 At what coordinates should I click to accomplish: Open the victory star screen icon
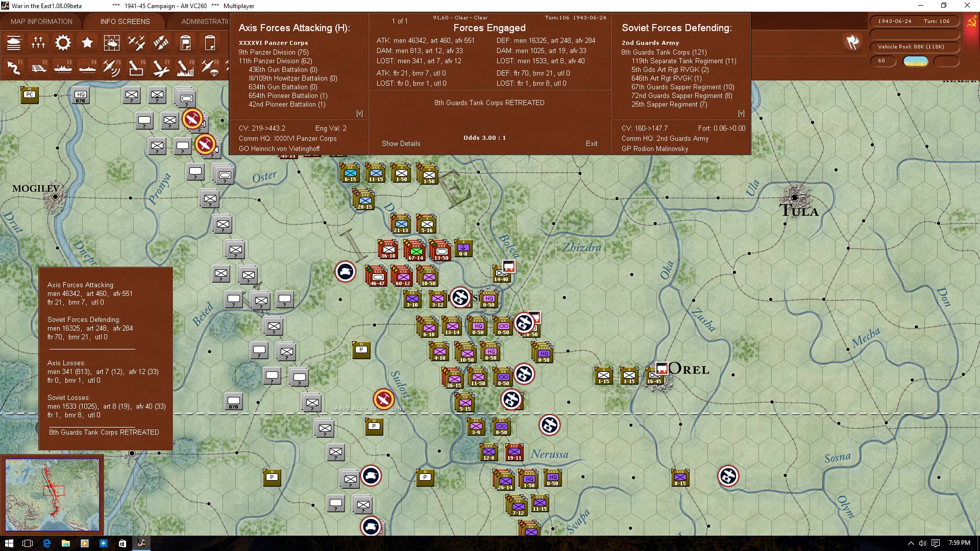pos(87,43)
